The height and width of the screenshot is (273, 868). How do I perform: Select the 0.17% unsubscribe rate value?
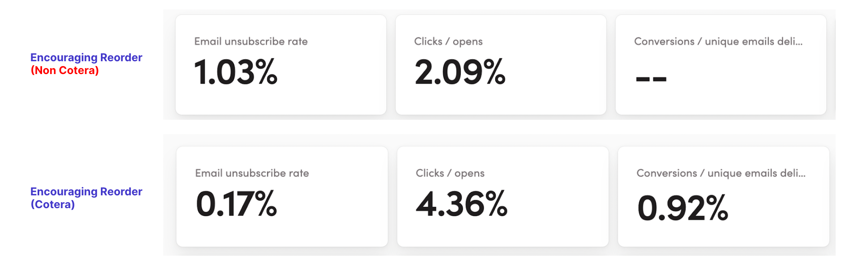(236, 204)
